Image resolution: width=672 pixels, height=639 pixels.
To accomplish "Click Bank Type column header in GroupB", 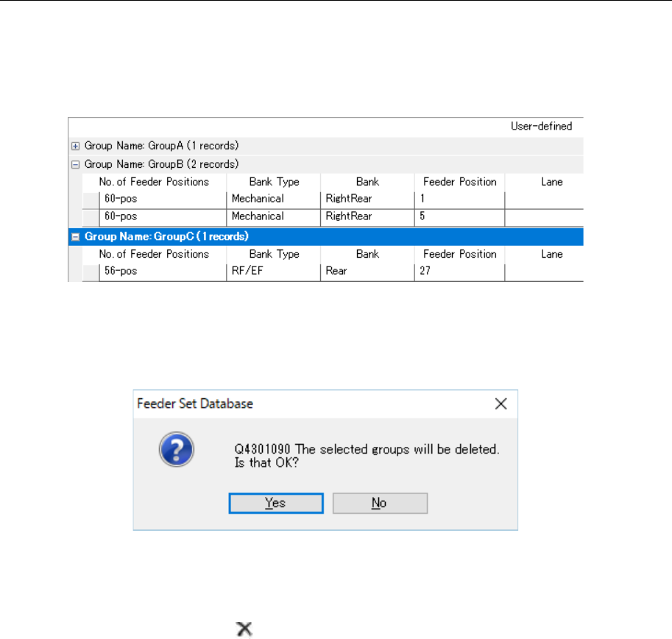I will pyautogui.click(x=274, y=182).
